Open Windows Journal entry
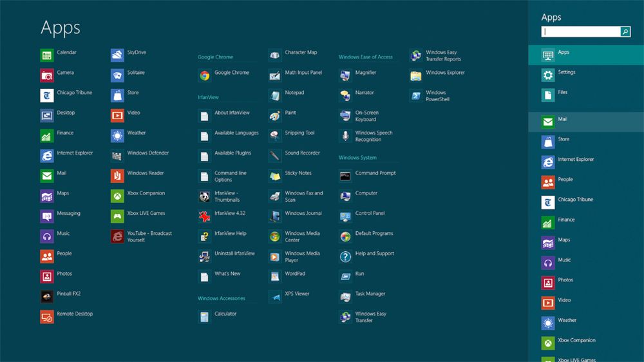The image size is (644, 362). [x=296, y=216]
